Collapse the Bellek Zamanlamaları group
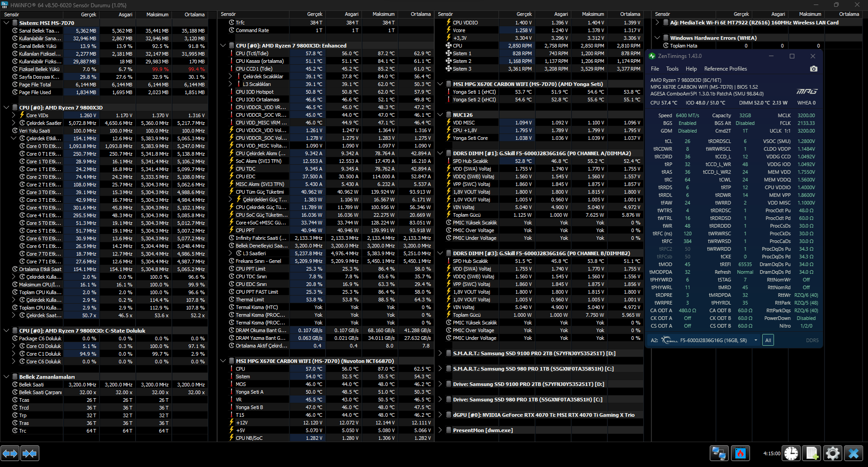Viewport: 868px width, 467px height. coord(6,376)
